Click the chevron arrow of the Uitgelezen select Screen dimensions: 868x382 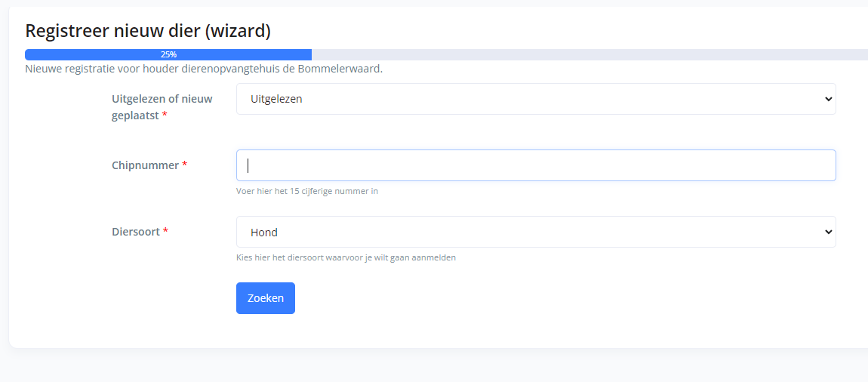pyautogui.click(x=828, y=99)
